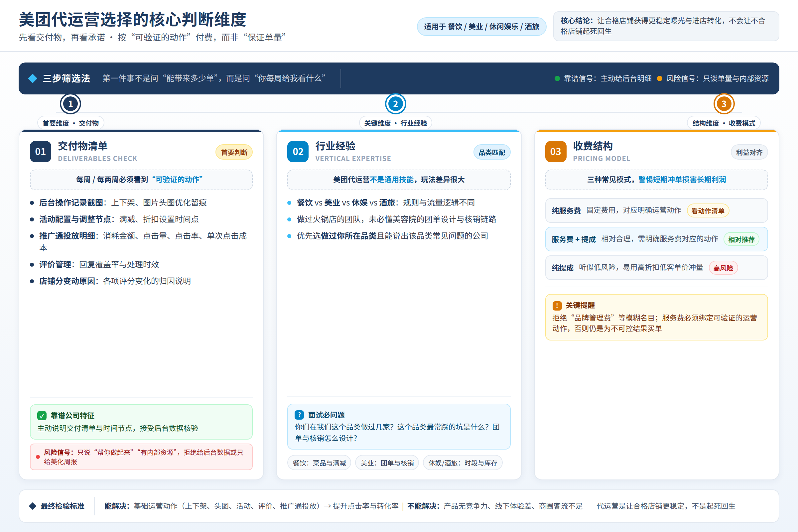This screenshot has height=532, width=798.
Task: Click the 高风险 badge
Action: pyautogui.click(x=723, y=268)
